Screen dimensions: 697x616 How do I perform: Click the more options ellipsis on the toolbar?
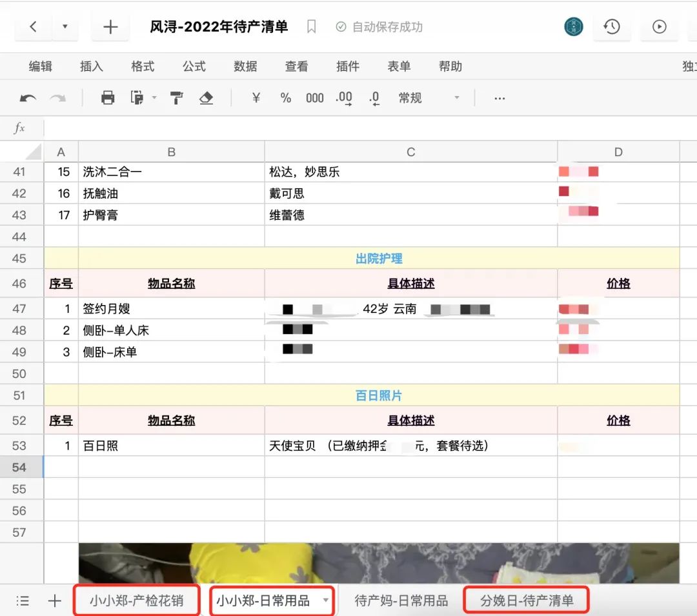pos(500,98)
